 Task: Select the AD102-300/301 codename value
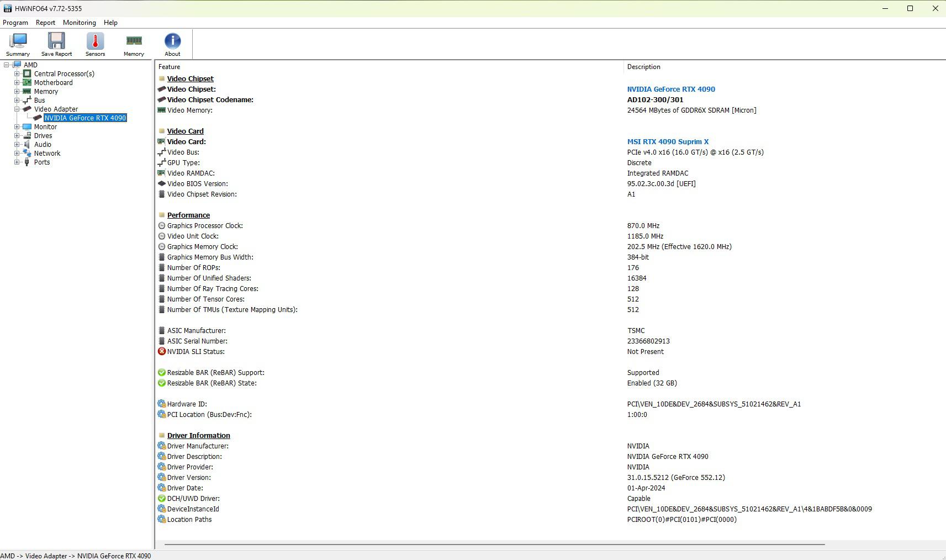[x=655, y=99]
